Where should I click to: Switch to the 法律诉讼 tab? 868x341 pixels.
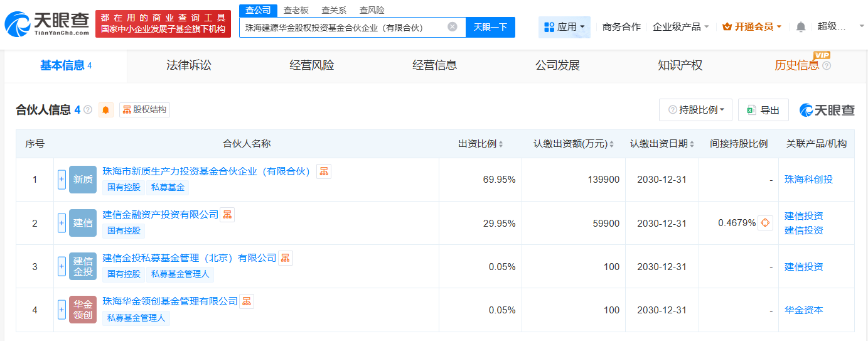pos(188,65)
